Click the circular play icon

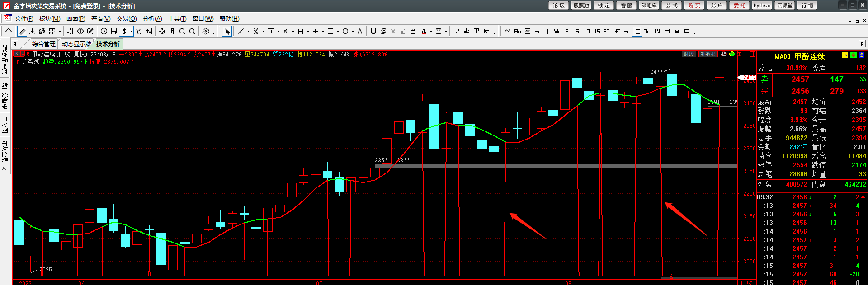point(104,31)
